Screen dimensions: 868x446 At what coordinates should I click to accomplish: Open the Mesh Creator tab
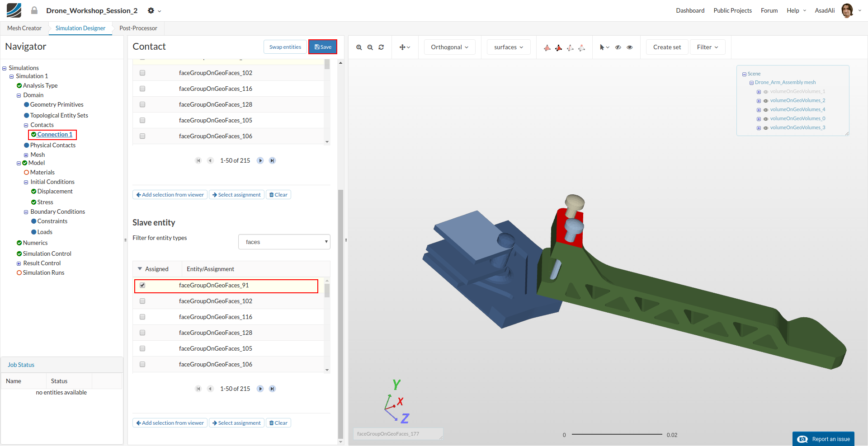point(24,28)
